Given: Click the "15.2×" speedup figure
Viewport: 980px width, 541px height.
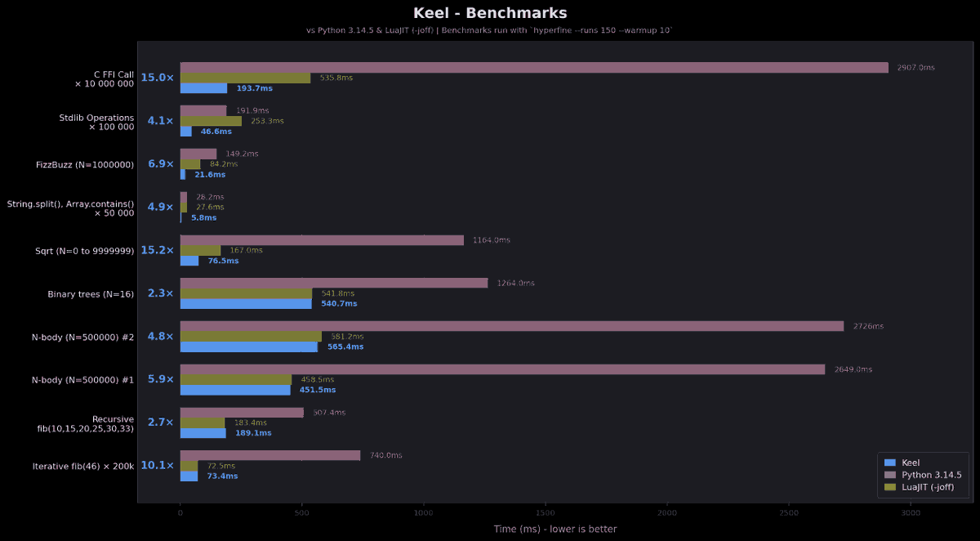Looking at the screenshot, I should 157,250.
